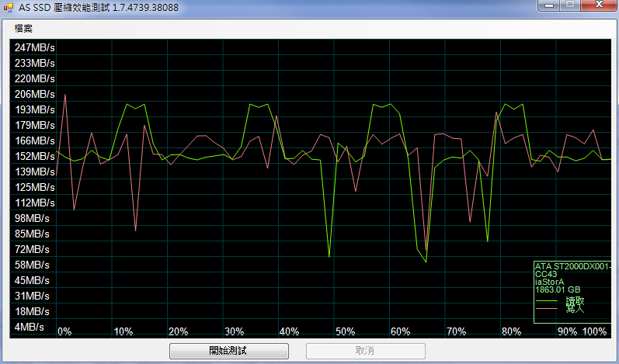This screenshot has height=364, width=619.
Task: Click the disabled 取消 button
Action: tap(366, 351)
